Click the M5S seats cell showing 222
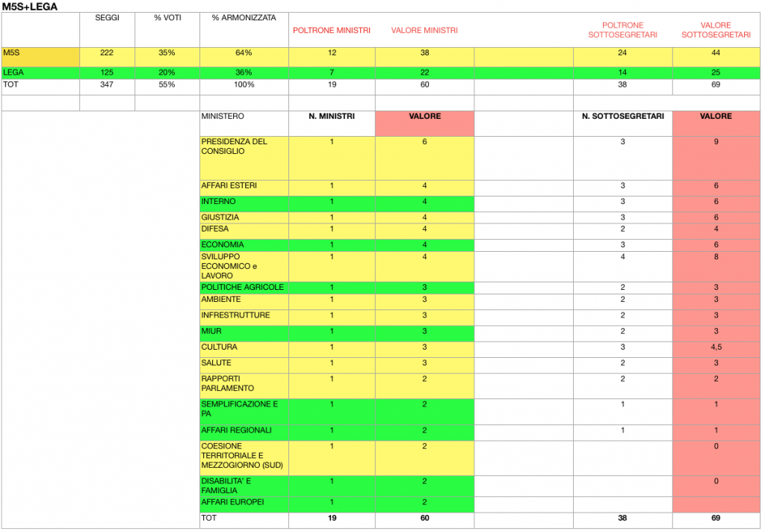Viewport: 765px width, 532px height. [x=107, y=53]
